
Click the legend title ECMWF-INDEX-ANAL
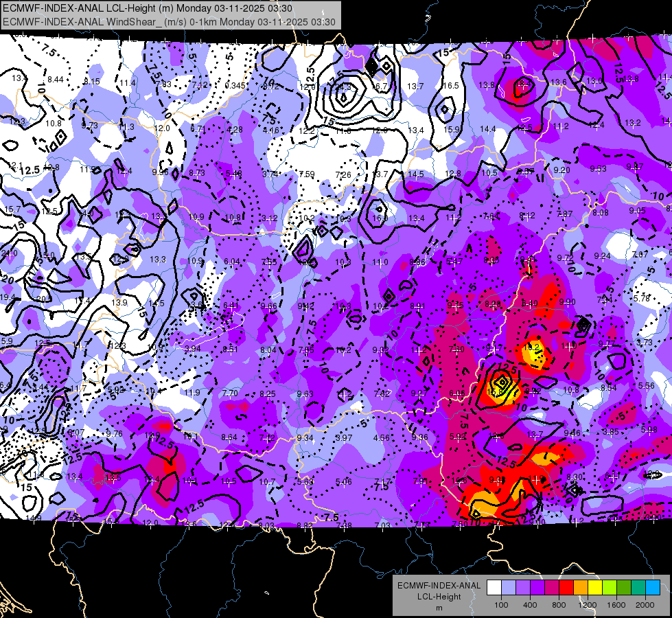pyautogui.click(x=439, y=586)
